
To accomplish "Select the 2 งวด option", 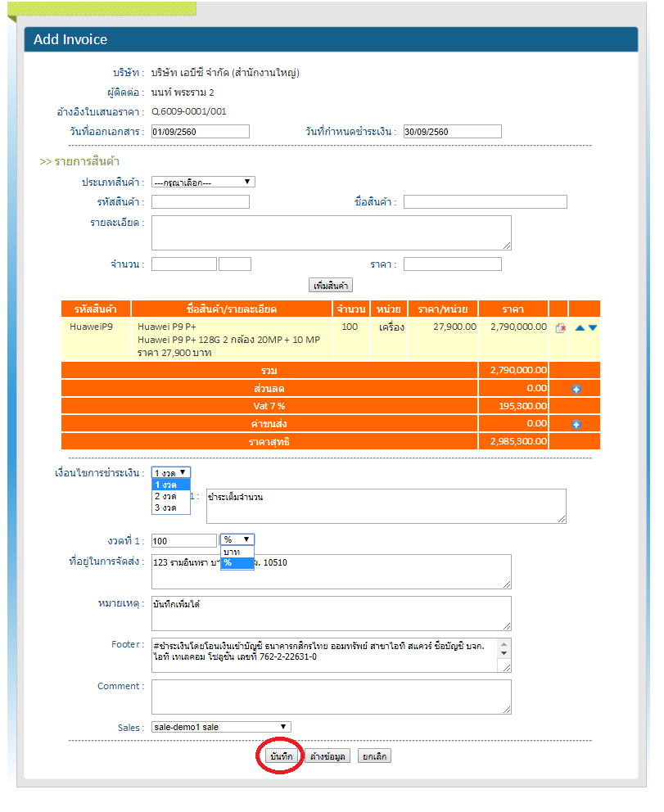I will [171, 496].
